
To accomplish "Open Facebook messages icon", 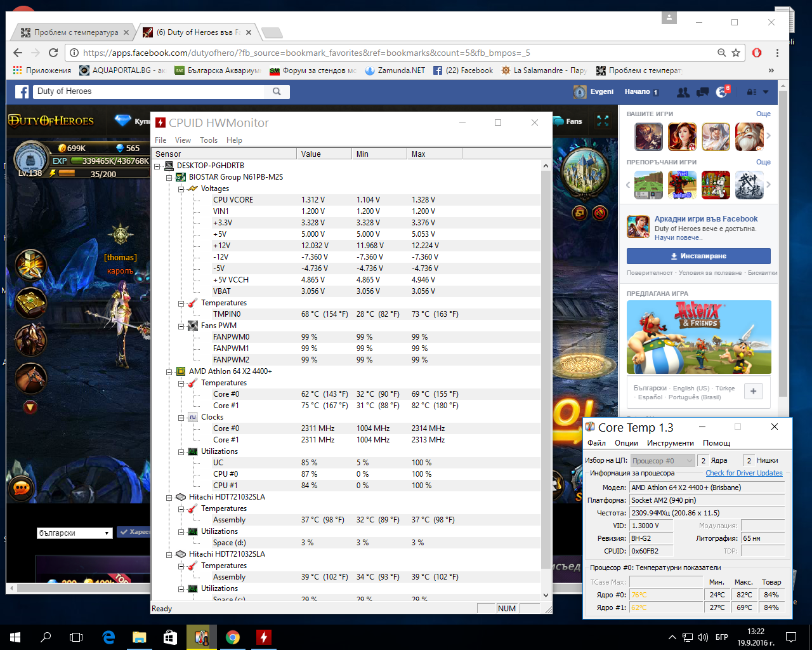I will pyautogui.click(x=702, y=92).
